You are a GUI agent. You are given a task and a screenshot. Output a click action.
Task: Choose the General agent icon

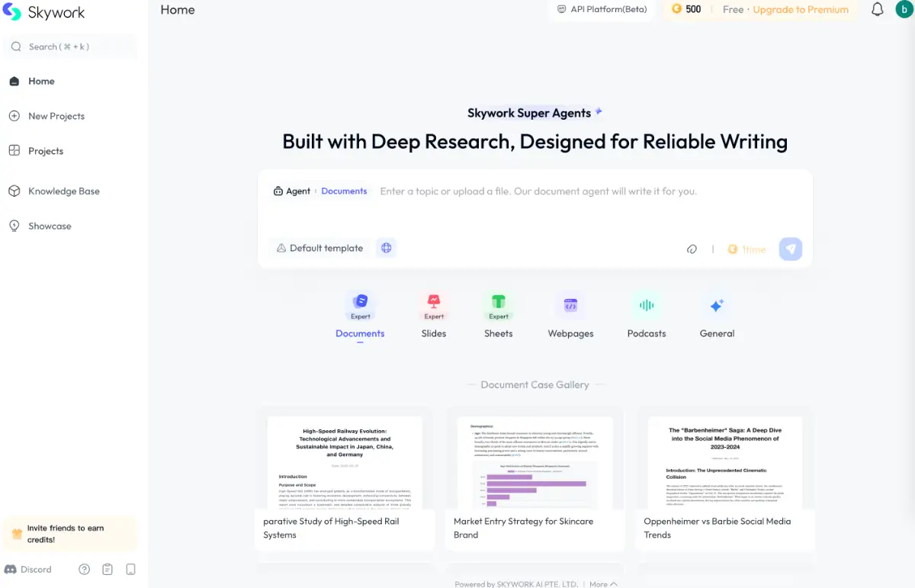(717, 303)
